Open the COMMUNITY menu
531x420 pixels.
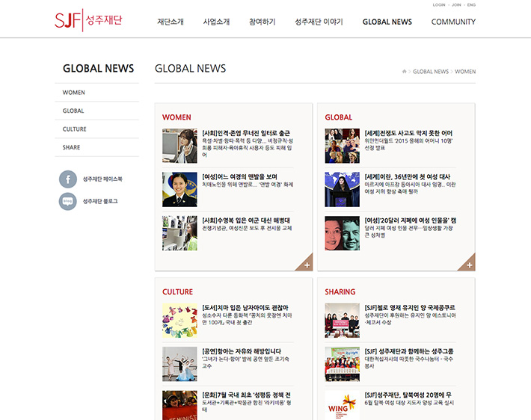point(453,22)
